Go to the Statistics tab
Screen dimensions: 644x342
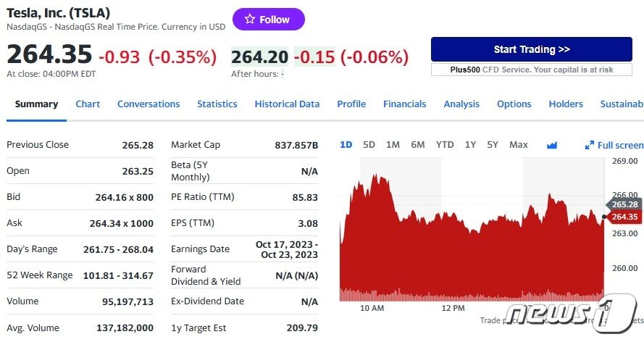tap(217, 104)
